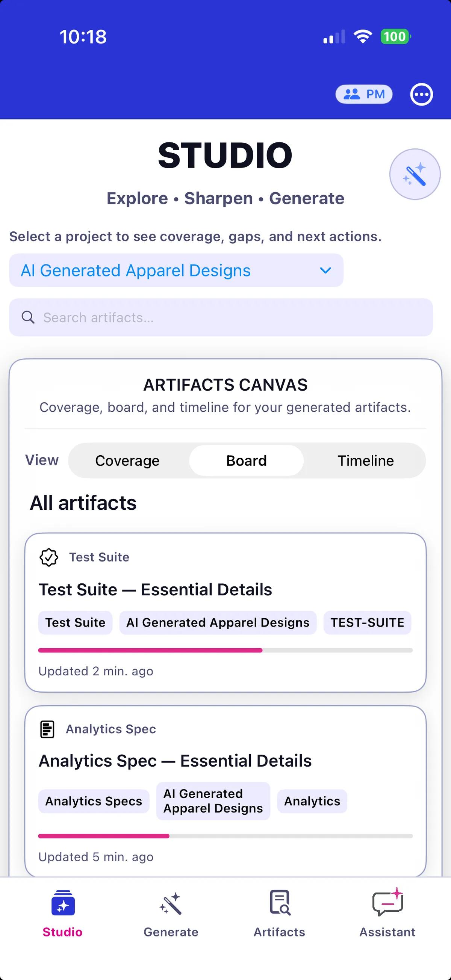Click the Test Suite progress bar

tap(225, 650)
